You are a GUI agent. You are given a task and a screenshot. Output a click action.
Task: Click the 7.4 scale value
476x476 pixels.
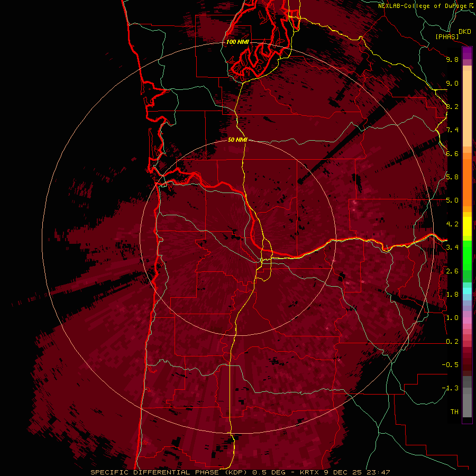[452, 130]
